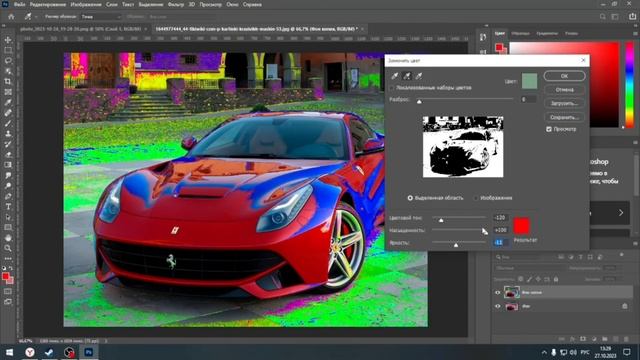Screen dimensions: 640x360
Task: Select the Brush tool
Action: pyautogui.click(x=8, y=123)
